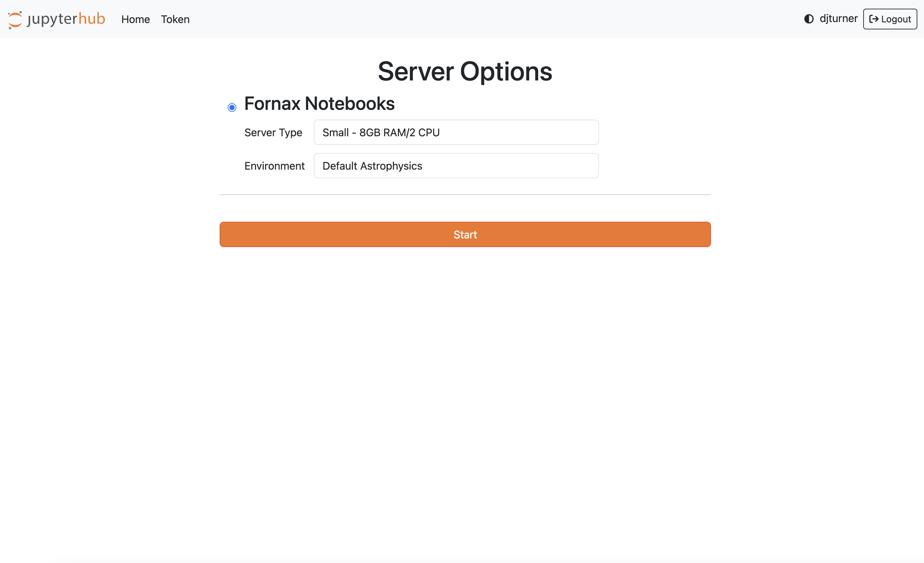The width and height of the screenshot is (924, 563).
Task: Click the half-circle contrast icon near djturner
Action: 809,19
